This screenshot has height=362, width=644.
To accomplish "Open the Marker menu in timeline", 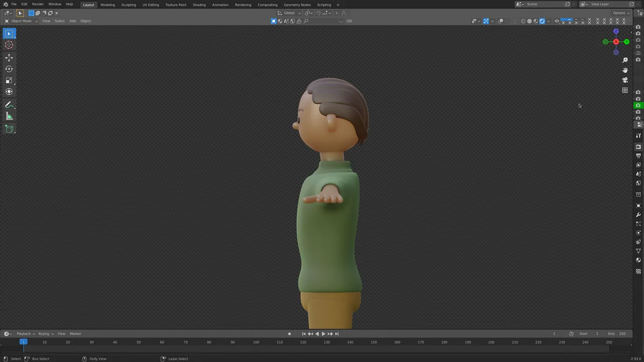I will tap(75, 334).
